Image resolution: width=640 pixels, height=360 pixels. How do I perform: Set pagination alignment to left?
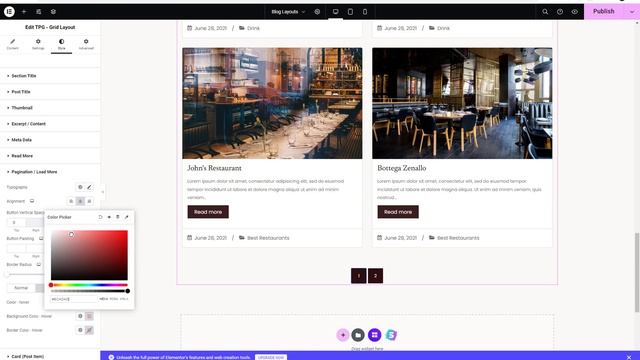71,201
